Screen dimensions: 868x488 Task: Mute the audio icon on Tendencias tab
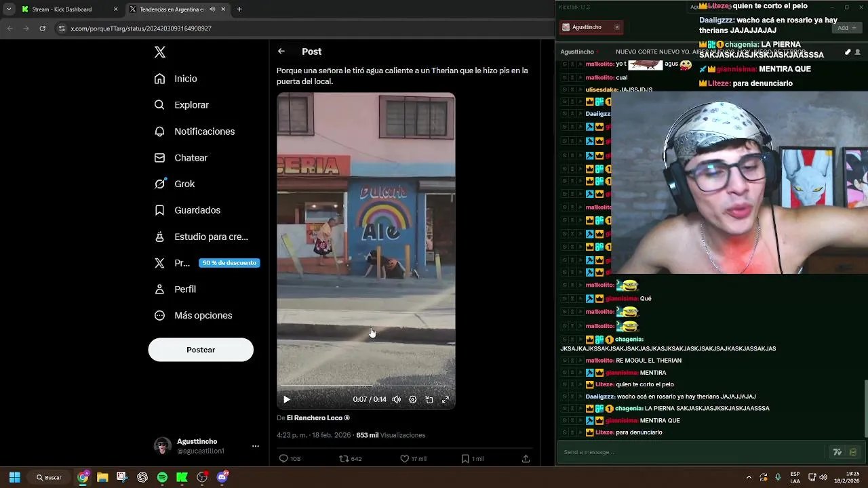click(x=213, y=9)
